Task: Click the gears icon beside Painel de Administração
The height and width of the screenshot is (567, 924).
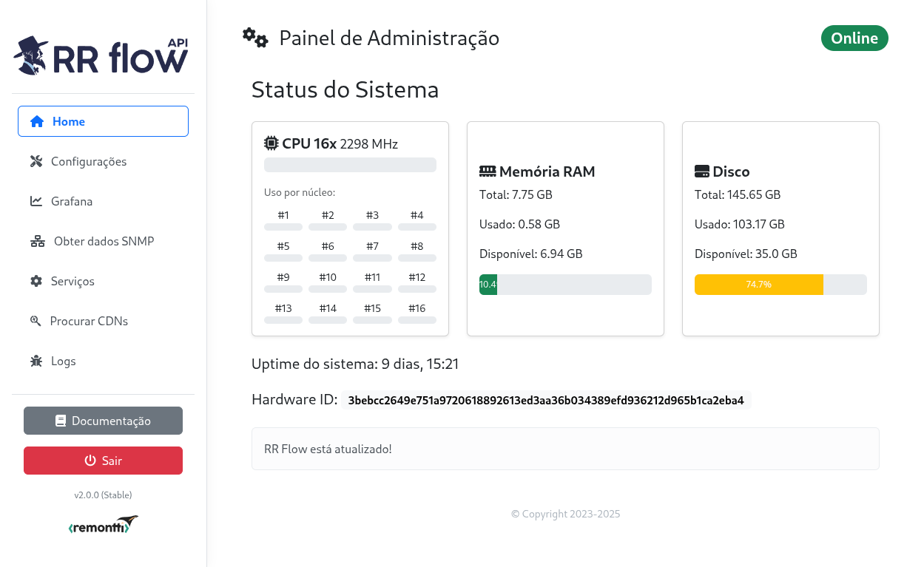Action: 255,37
